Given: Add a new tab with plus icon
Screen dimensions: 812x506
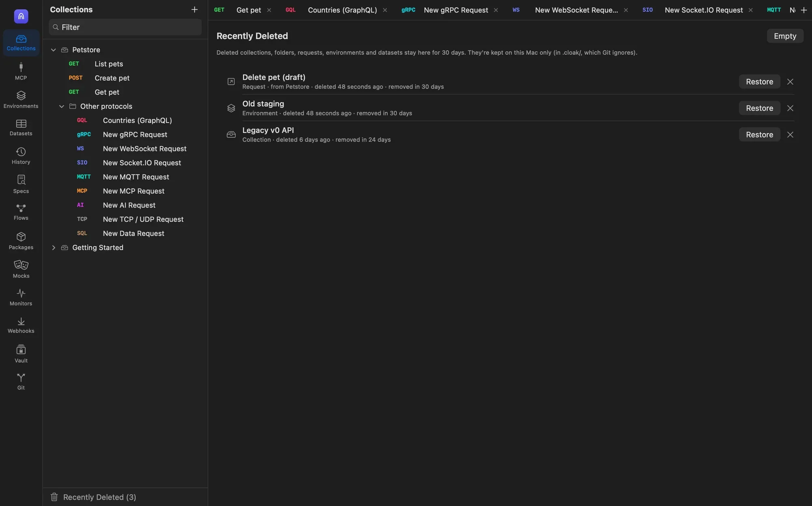Looking at the screenshot, I should point(803,10).
